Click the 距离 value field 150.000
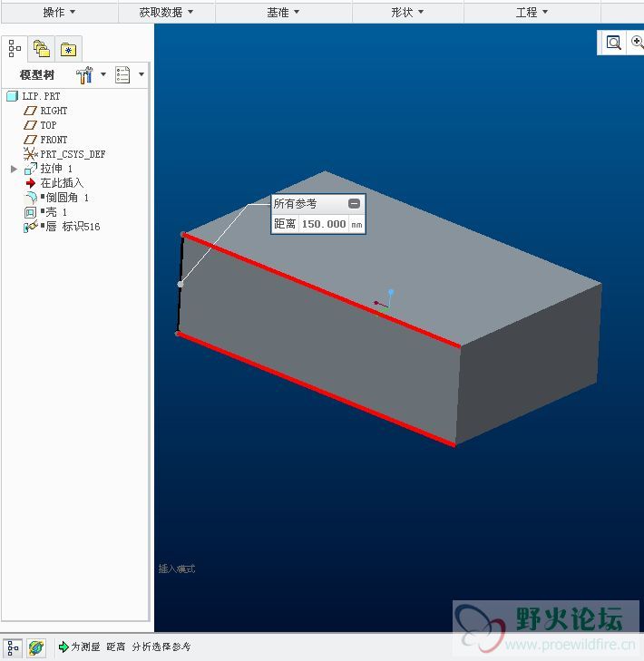Viewport: 644px width, 661px height. [x=324, y=224]
